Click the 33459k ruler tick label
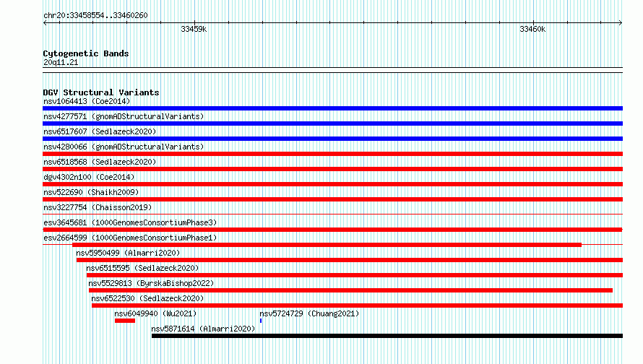The width and height of the screenshot is (643, 364). tap(194, 29)
